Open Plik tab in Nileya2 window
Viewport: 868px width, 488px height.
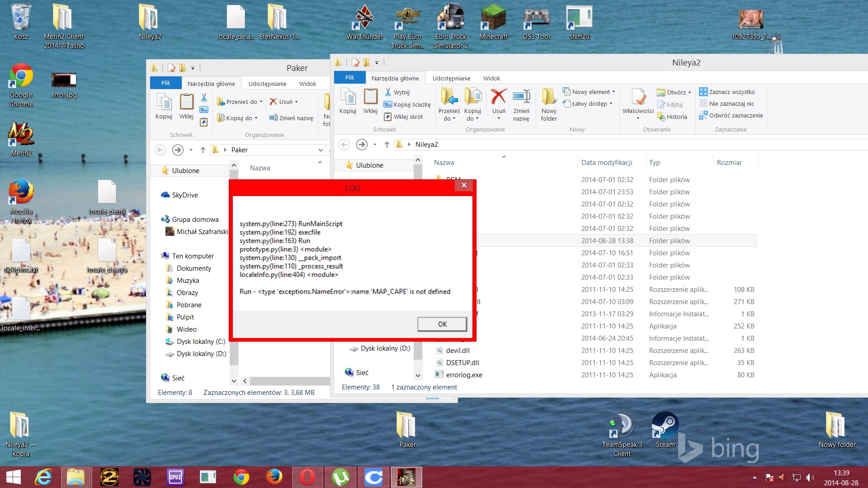click(350, 78)
